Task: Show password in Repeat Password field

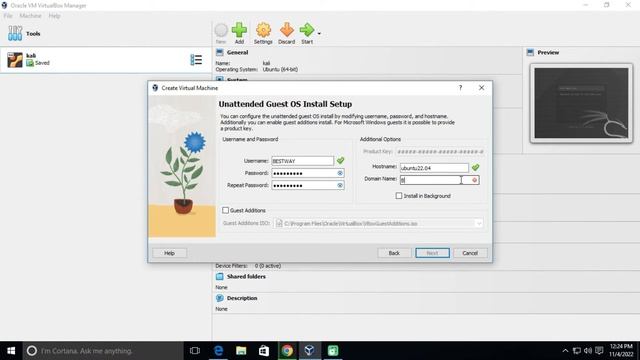Action: point(340,185)
